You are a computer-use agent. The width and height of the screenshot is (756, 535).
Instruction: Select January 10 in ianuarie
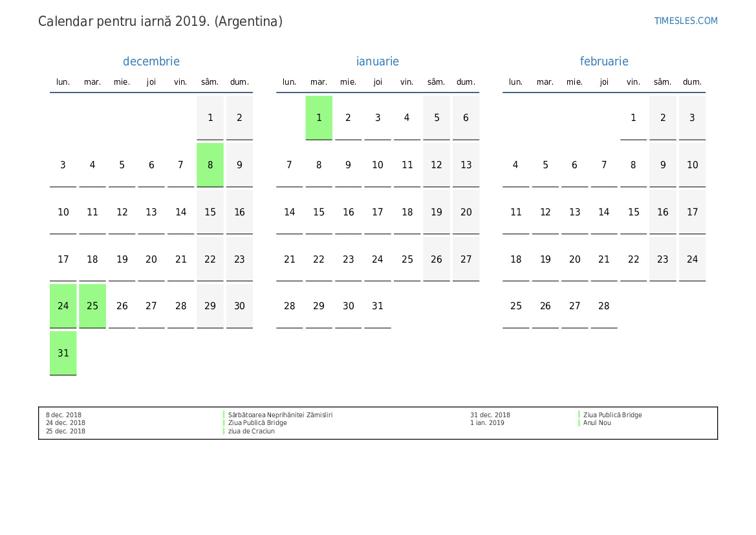(378, 165)
